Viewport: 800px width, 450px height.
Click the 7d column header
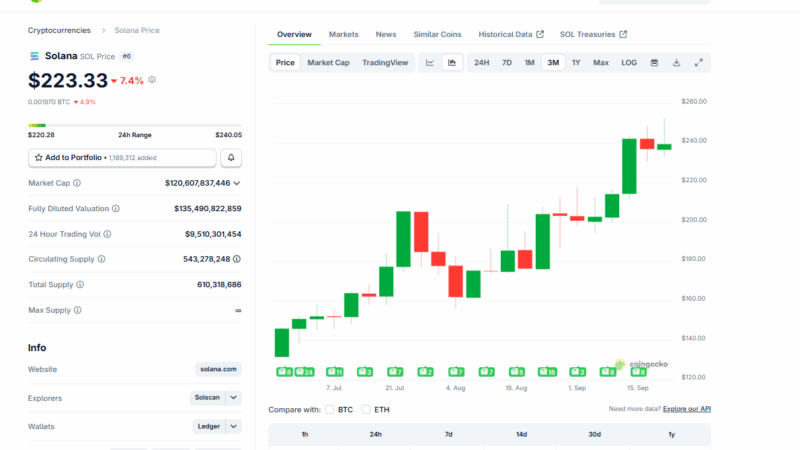(448, 434)
